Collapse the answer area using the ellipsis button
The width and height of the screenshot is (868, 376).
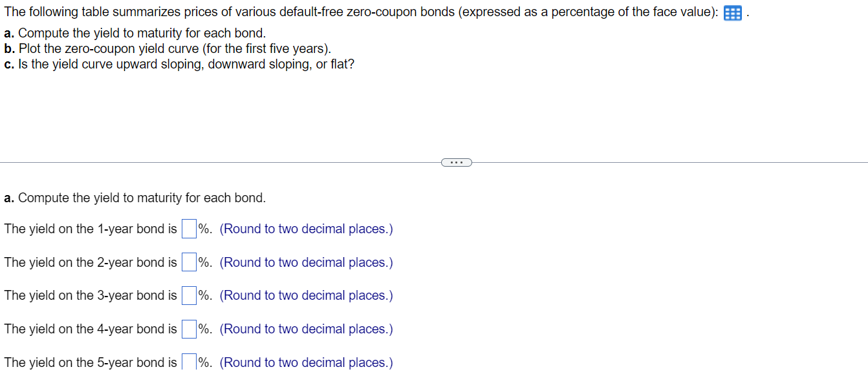457,162
